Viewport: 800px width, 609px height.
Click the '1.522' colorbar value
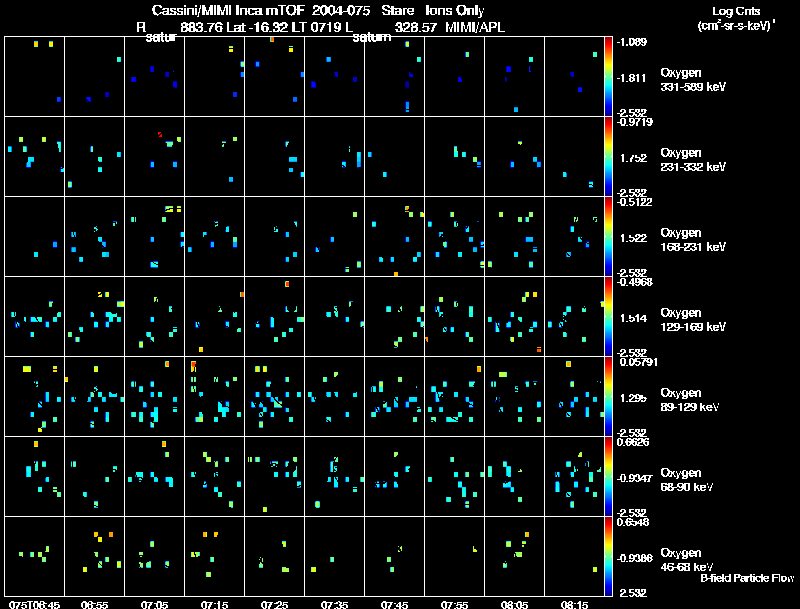click(x=634, y=238)
